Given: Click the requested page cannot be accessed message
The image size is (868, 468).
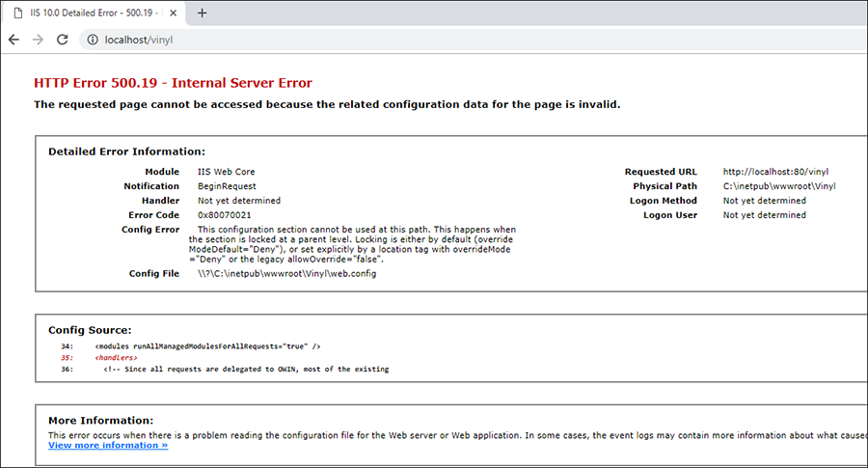Looking at the screenshot, I should click(327, 104).
